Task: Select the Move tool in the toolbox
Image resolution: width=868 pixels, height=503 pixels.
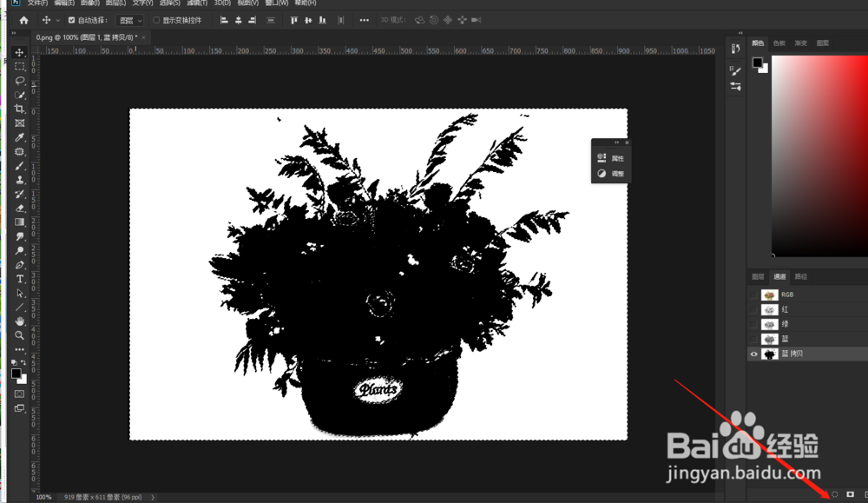Action: (x=19, y=53)
